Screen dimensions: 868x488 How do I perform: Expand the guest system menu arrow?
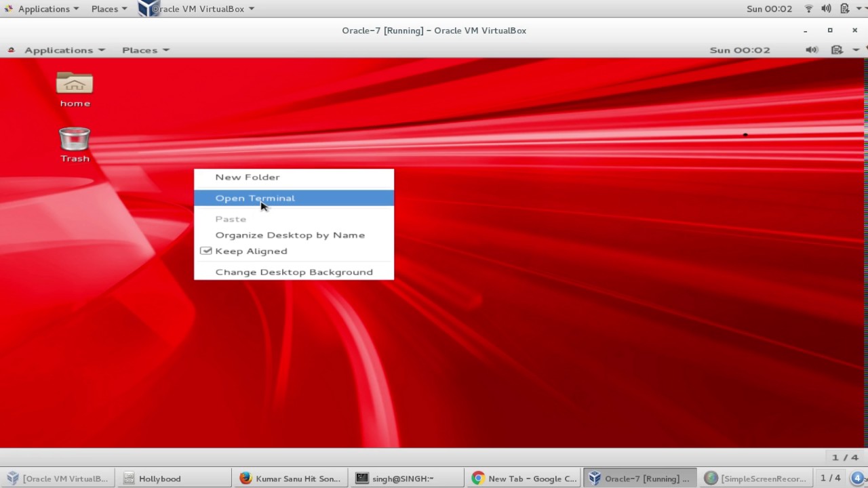pos(856,50)
